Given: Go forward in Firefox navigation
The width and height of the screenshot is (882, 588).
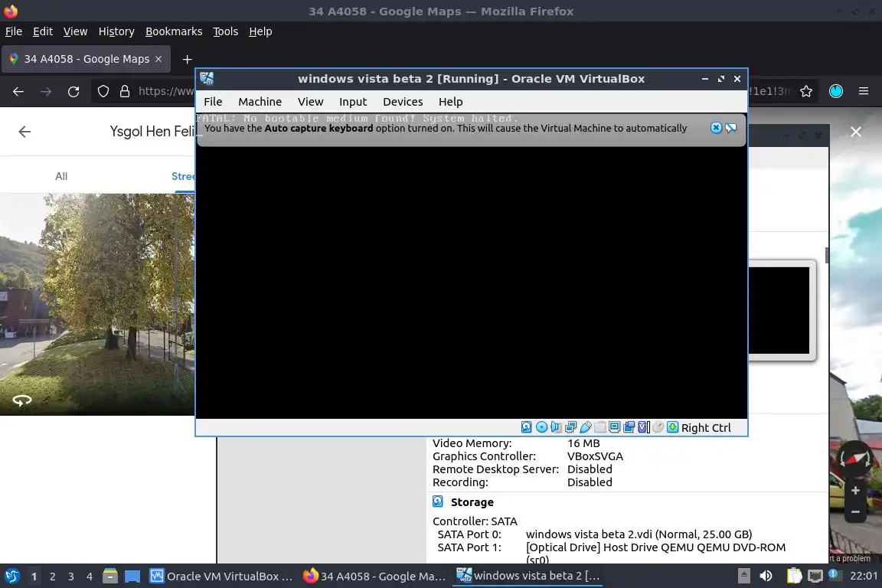Looking at the screenshot, I should (x=46, y=91).
